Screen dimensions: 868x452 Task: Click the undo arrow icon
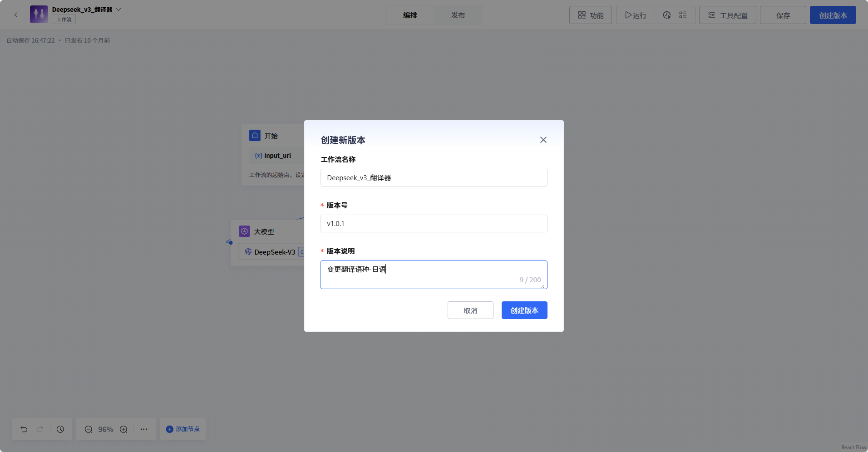[x=24, y=429]
